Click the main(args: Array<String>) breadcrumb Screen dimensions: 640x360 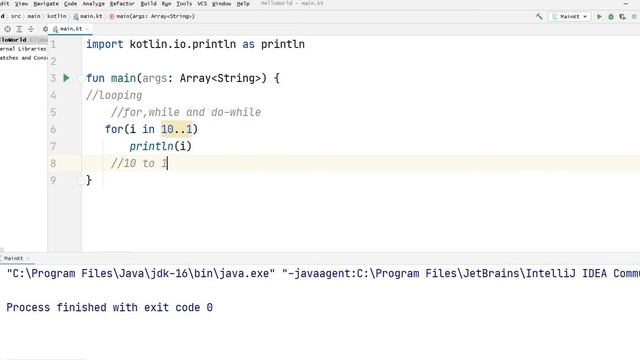click(x=152, y=16)
